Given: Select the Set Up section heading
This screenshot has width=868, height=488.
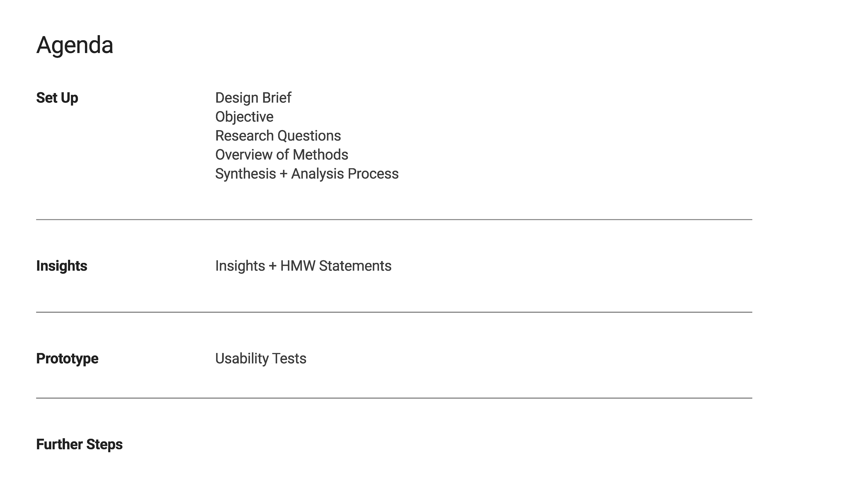Looking at the screenshot, I should 57,98.
